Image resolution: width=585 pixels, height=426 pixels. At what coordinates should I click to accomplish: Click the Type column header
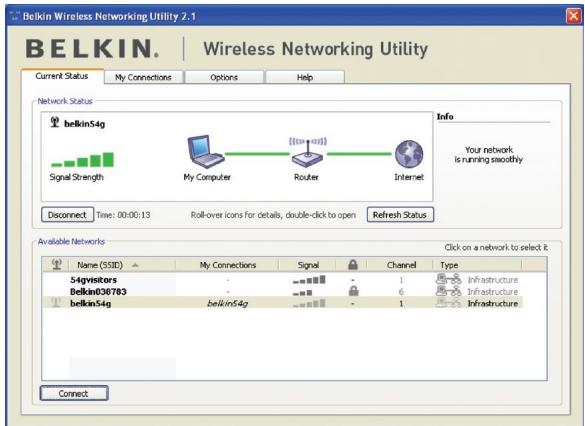point(478,265)
